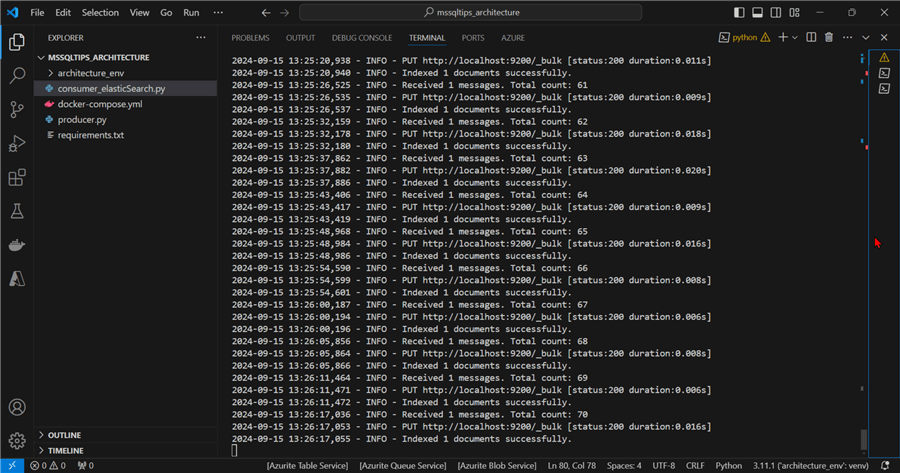Screen dimensions: 900x473
Task: Open the Docker view in activity bar
Action: (x=17, y=245)
